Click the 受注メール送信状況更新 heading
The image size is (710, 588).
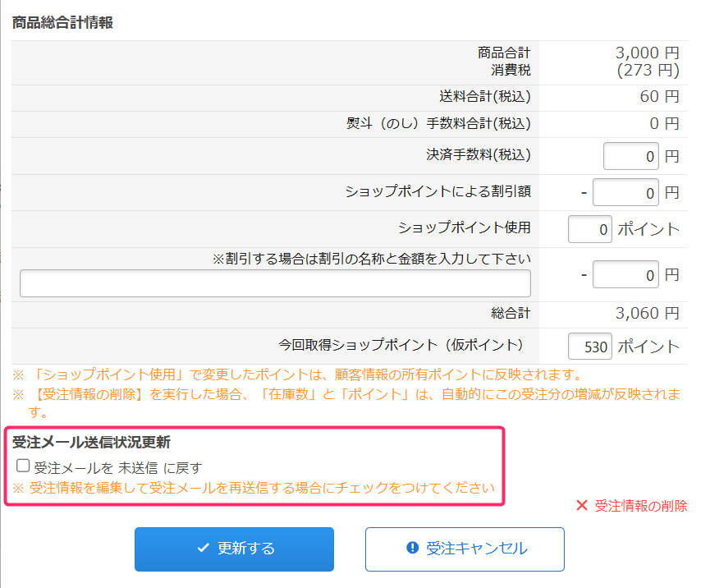pos(91,443)
